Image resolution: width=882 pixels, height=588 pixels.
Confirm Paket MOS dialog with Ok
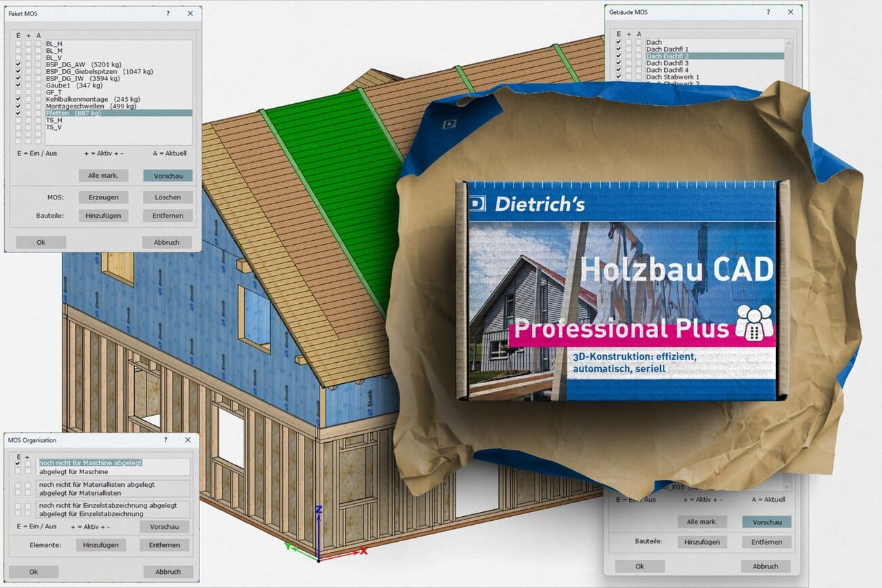(x=41, y=242)
